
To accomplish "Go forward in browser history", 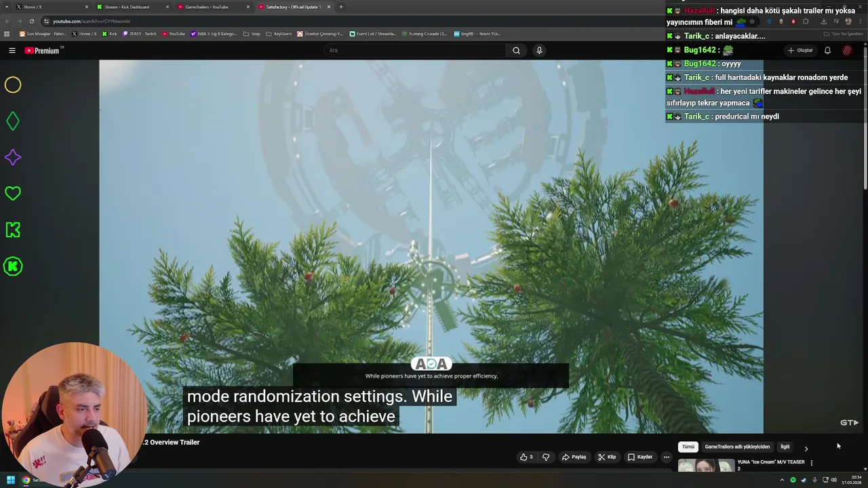I will (19, 21).
